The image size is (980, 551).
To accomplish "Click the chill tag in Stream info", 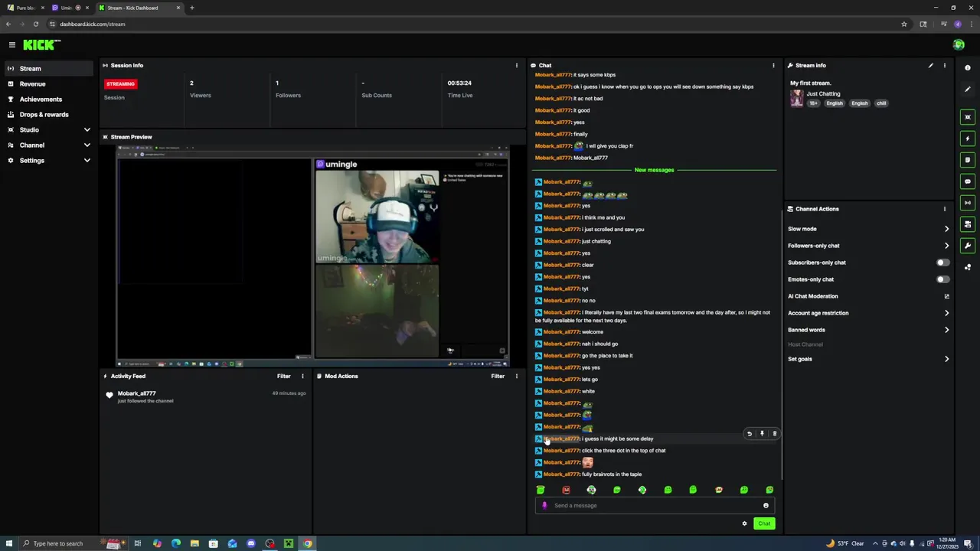I will tap(881, 103).
